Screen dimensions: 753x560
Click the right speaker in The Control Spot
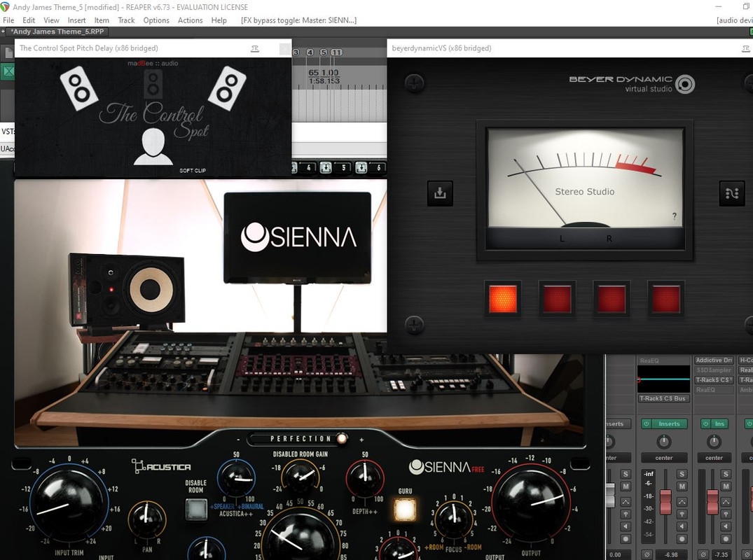227,87
